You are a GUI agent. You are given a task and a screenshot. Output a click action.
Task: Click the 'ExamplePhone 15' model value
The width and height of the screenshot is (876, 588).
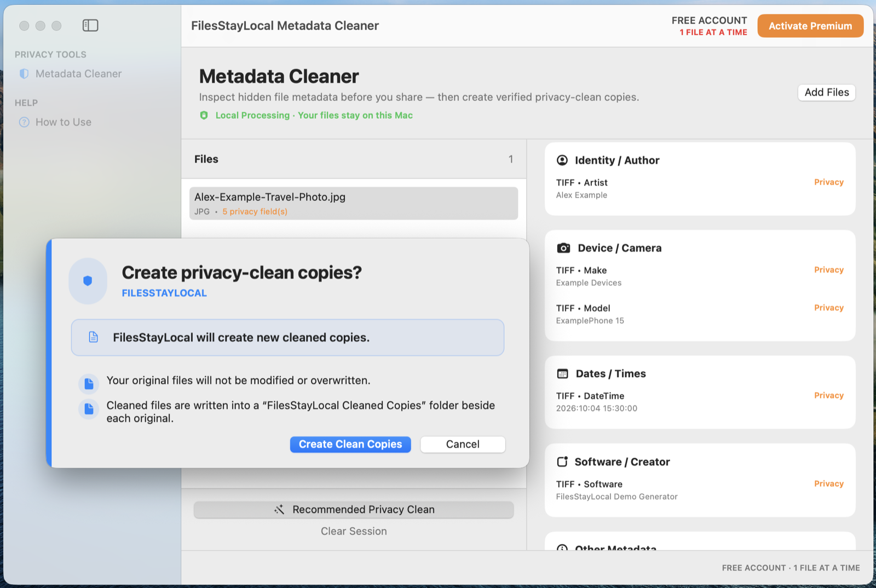tap(590, 320)
